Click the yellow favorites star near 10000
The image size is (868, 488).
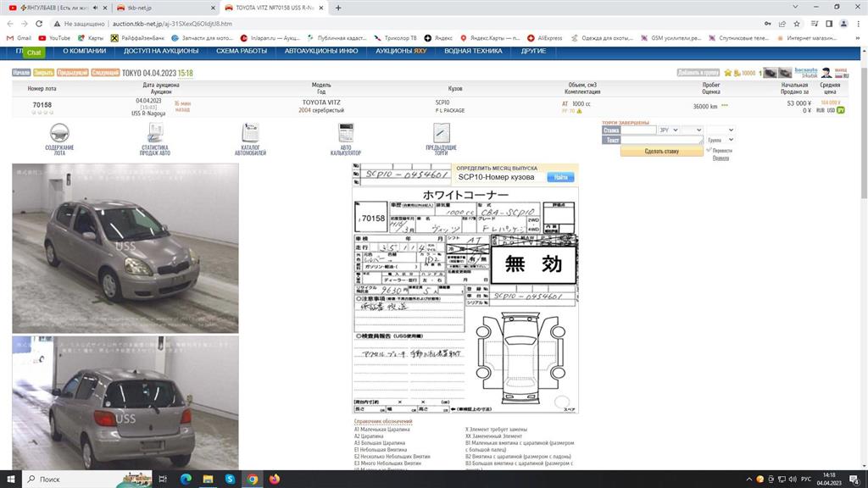tap(728, 73)
